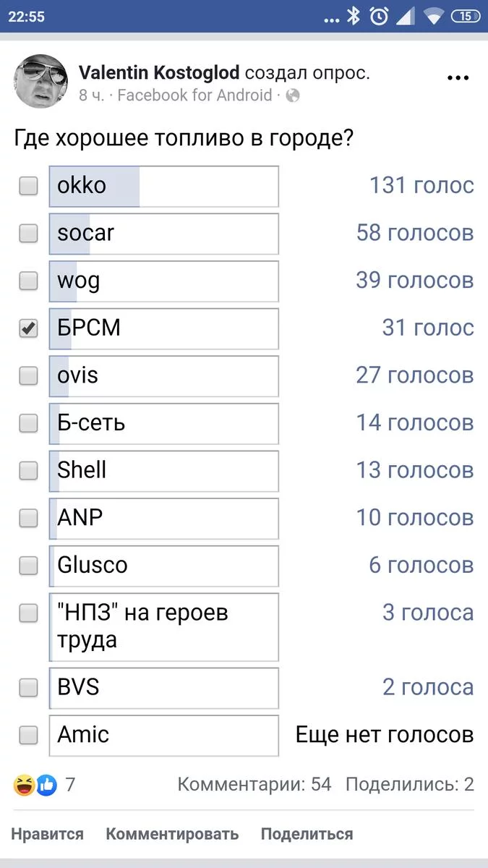Tap the globe public-privacy icon
This screenshot has height=868, width=488.
[293, 95]
